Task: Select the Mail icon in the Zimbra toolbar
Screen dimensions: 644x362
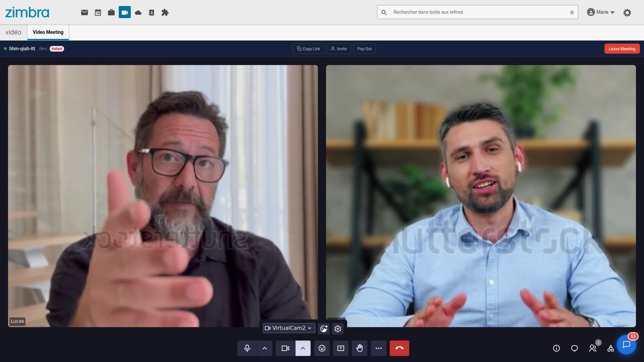Action: 84,12
